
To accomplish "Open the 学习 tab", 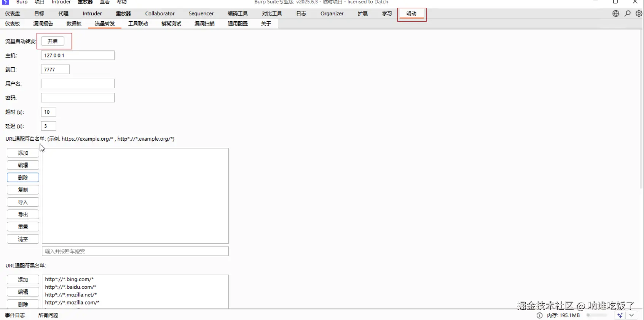I will point(387,14).
